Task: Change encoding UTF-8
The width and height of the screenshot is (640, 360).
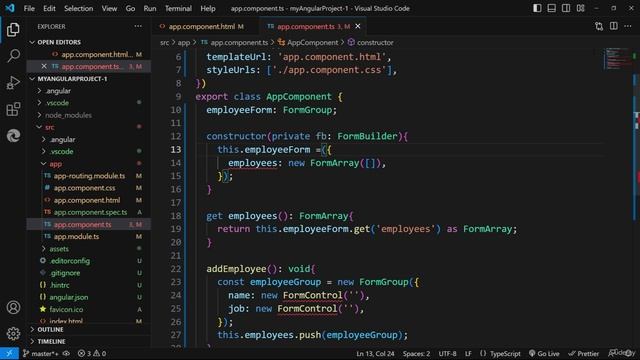Action: (447, 353)
